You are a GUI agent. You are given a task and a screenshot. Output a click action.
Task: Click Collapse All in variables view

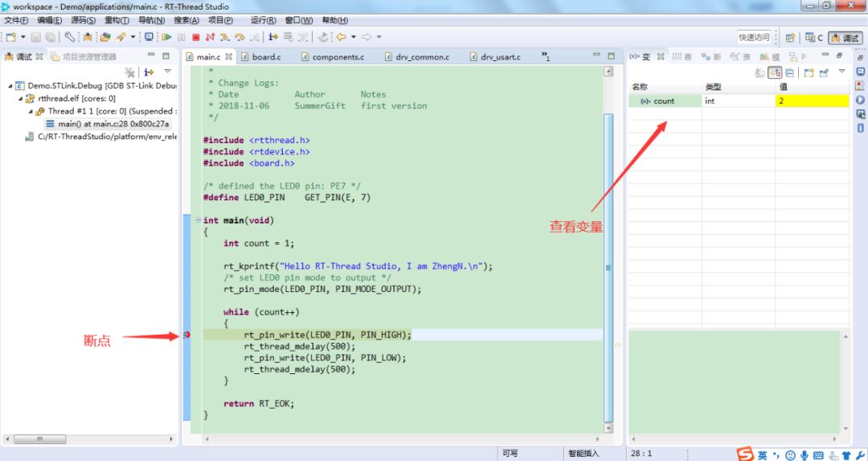789,72
